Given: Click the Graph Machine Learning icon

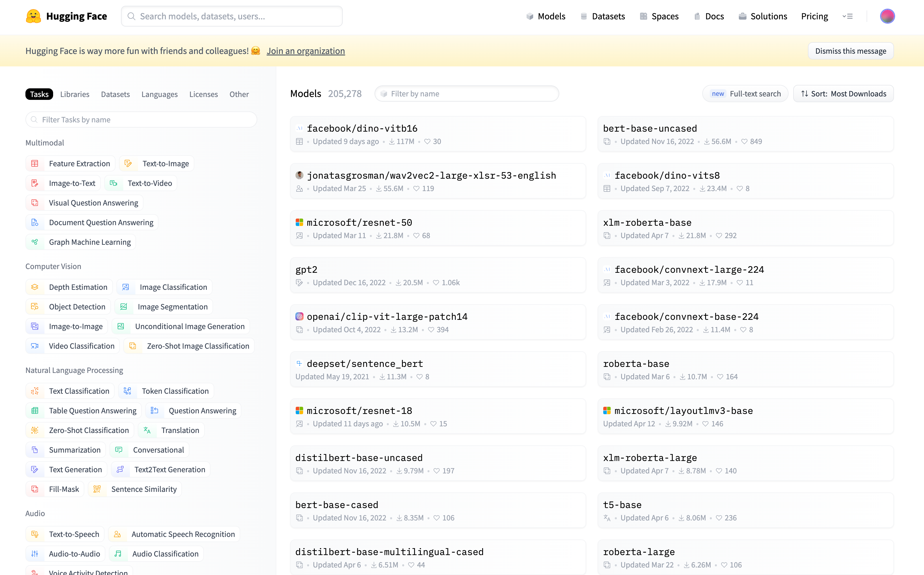Looking at the screenshot, I should point(35,242).
